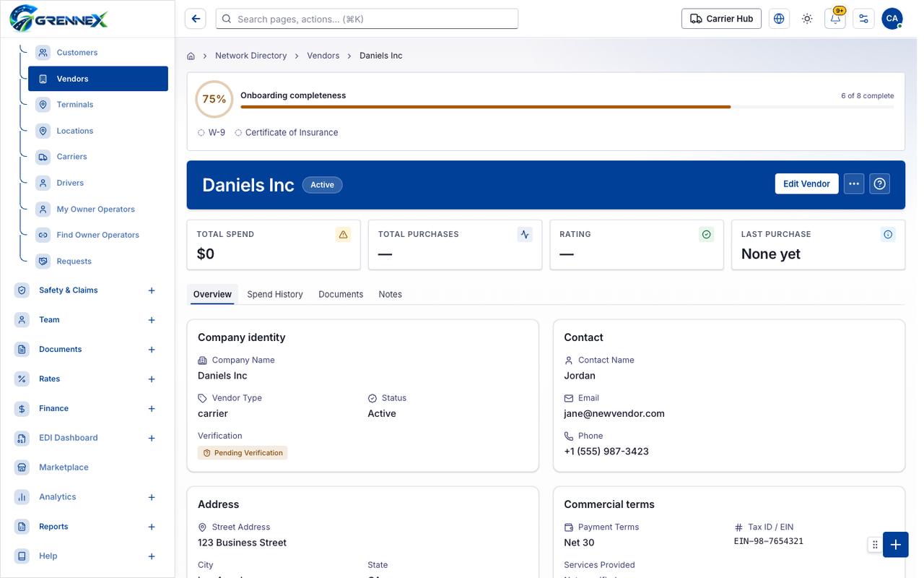The height and width of the screenshot is (578, 924).
Task: Open Find Owner Operators in sidebar
Action: point(97,235)
